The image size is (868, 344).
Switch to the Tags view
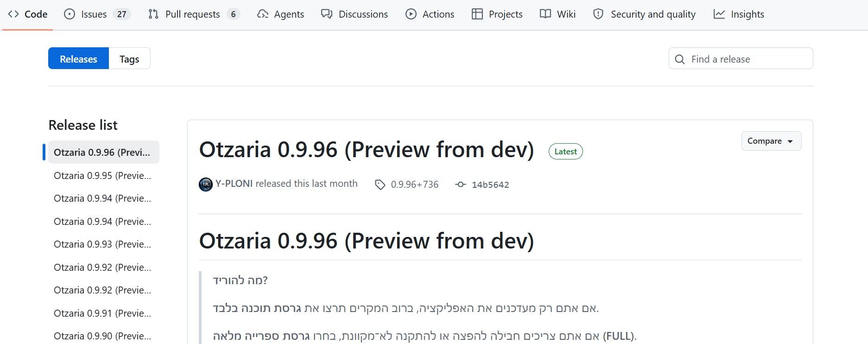(x=129, y=58)
